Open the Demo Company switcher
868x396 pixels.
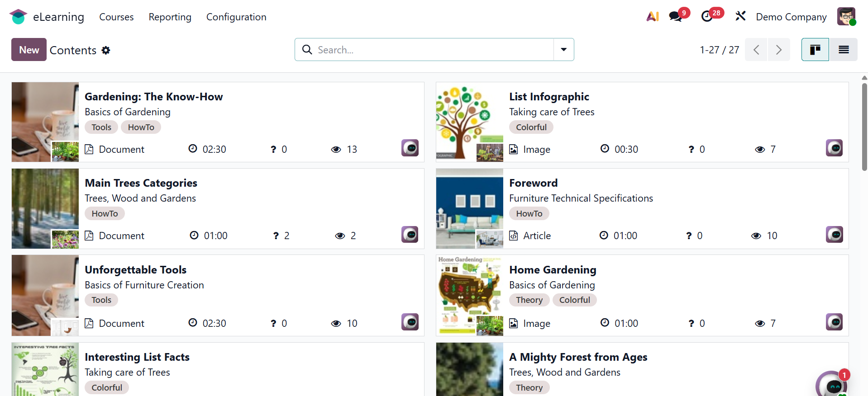(x=791, y=17)
